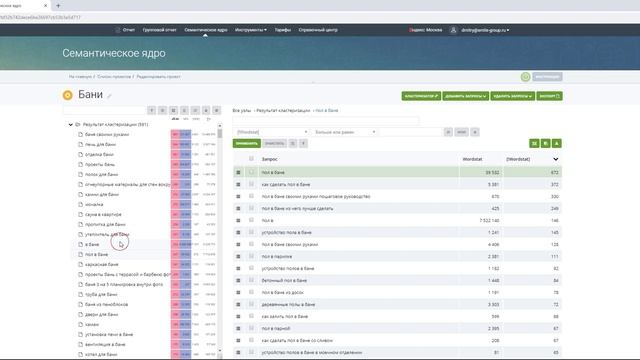Click the orange project icon beside Бани
640x360 pixels.
[x=68, y=95]
